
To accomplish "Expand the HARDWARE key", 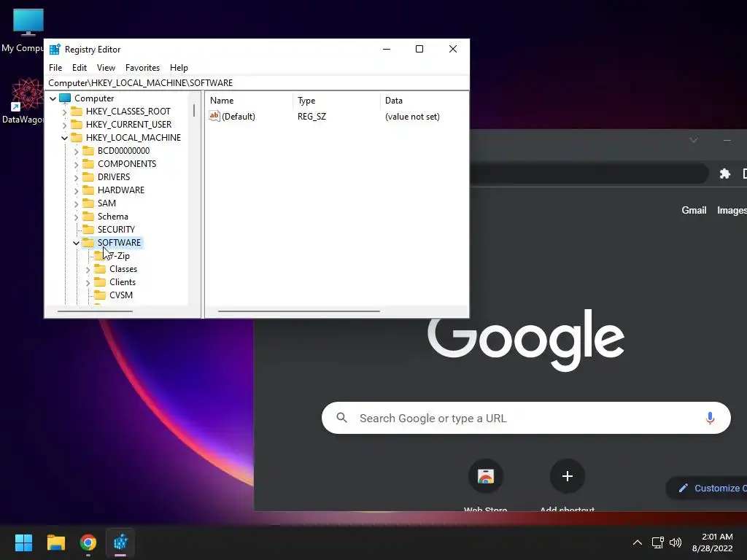I will tap(76, 190).
